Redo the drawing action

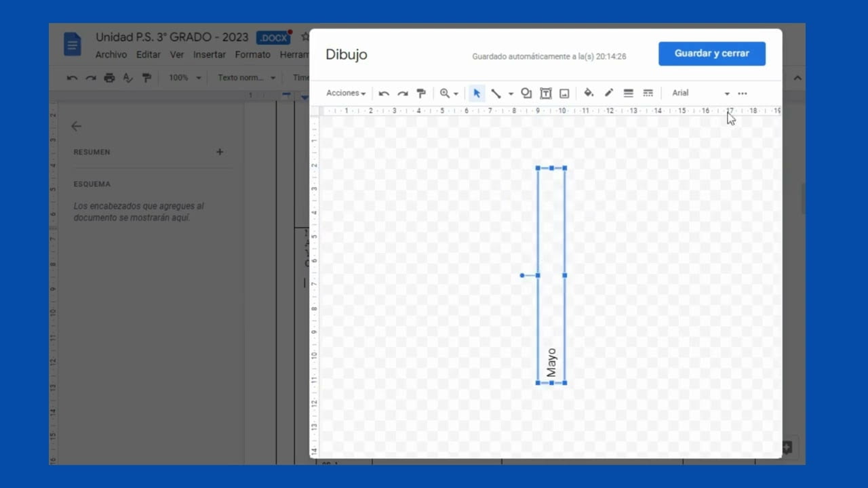403,94
